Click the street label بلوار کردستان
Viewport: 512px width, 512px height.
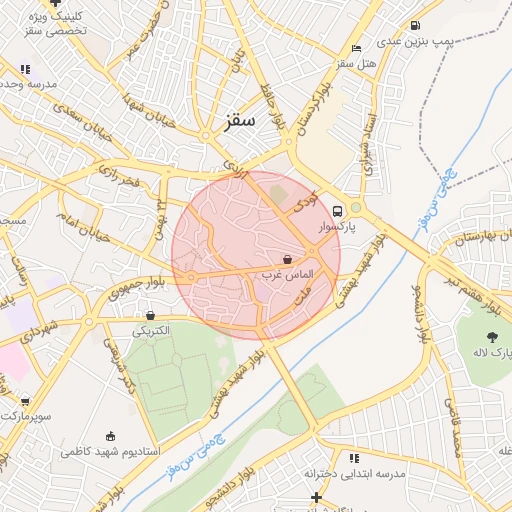(x=315, y=109)
